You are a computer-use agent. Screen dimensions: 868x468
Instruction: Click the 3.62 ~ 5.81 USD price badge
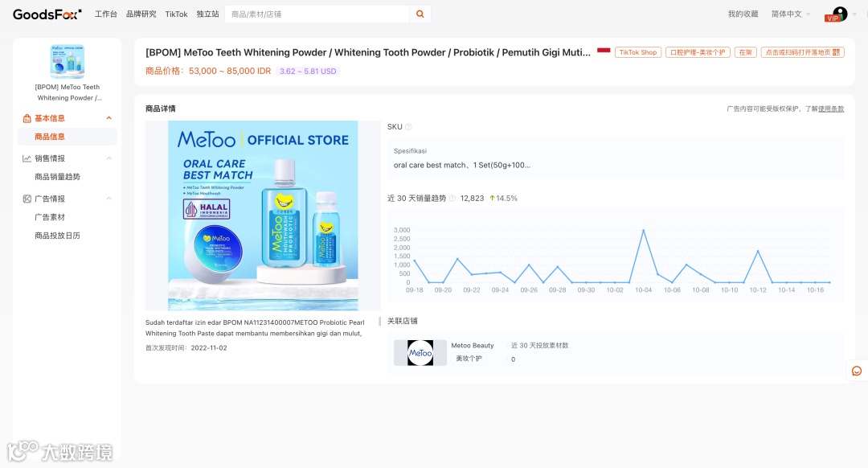point(308,71)
